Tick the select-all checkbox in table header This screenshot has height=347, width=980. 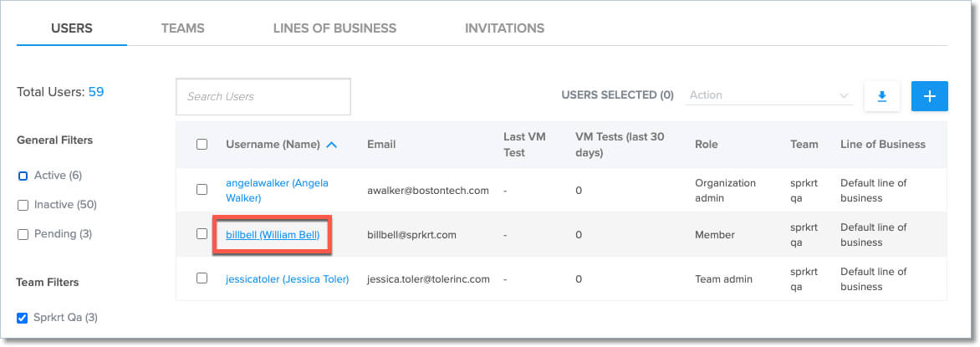coord(202,144)
